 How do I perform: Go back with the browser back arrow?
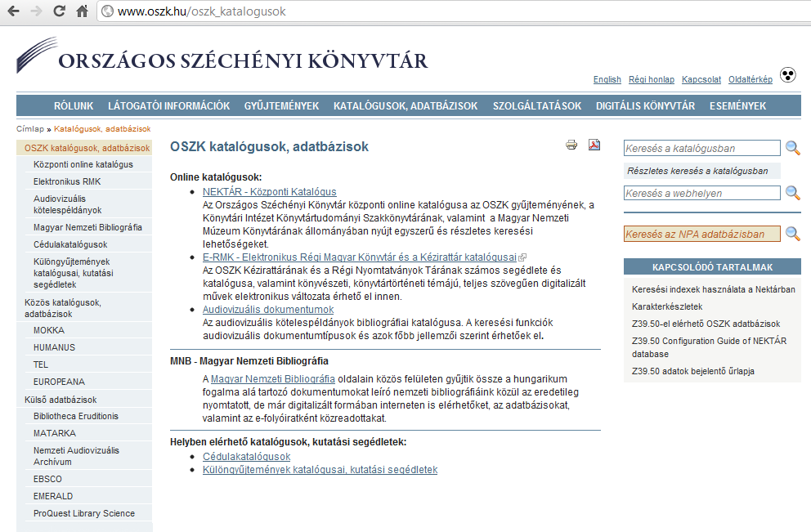[13, 11]
